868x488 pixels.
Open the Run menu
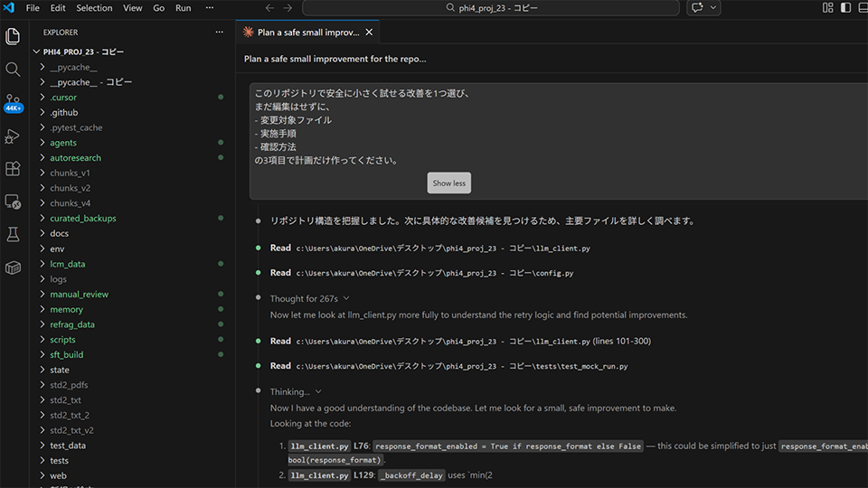click(x=184, y=8)
